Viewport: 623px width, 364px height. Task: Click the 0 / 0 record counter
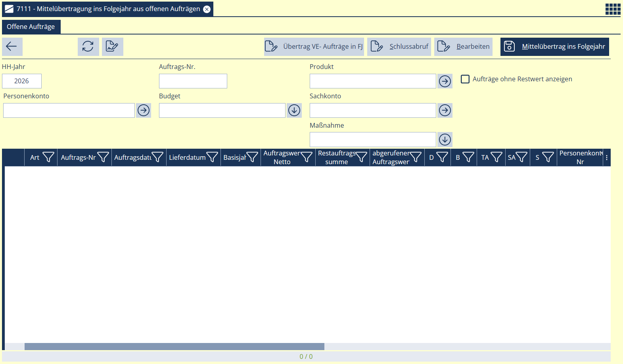click(x=306, y=356)
